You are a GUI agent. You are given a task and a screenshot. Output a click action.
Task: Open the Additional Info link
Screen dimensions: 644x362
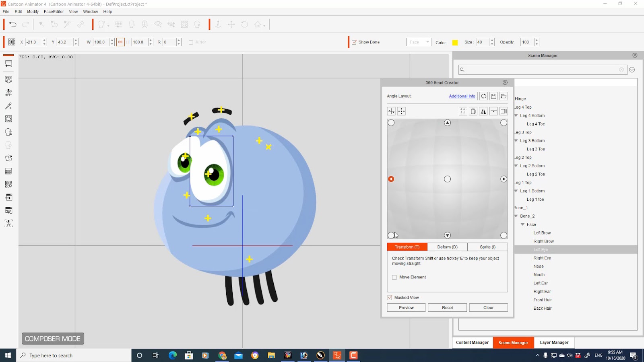462,96
